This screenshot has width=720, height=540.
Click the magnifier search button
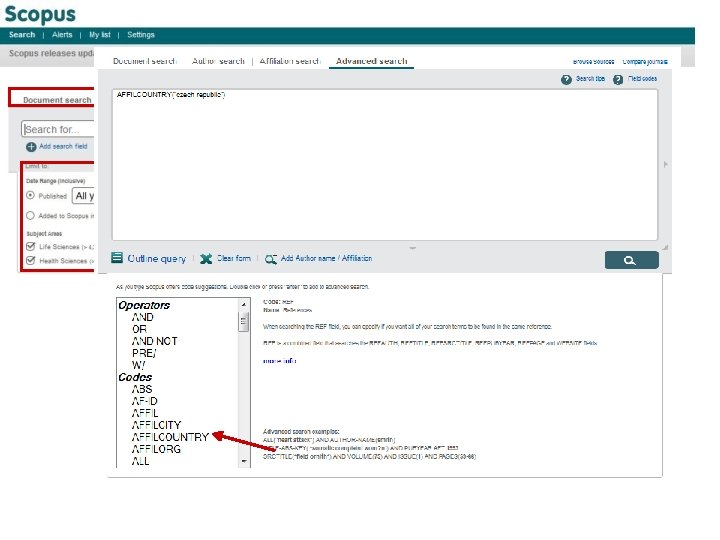[631, 260]
